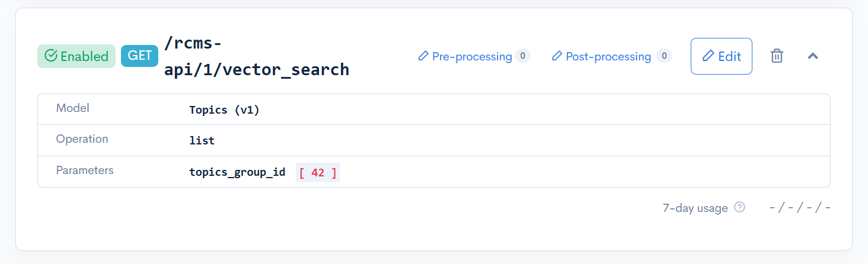
Task: Click the topics_group_id parameter name
Action: [237, 173]
